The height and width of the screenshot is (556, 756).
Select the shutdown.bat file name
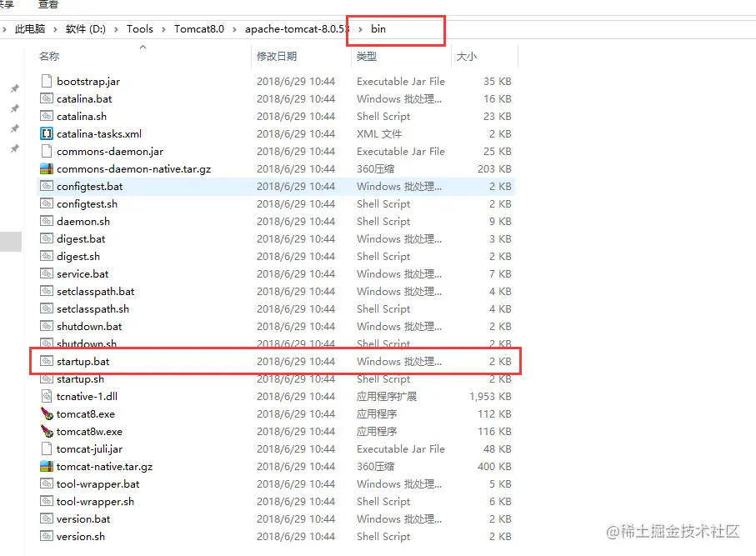[89, 327]
